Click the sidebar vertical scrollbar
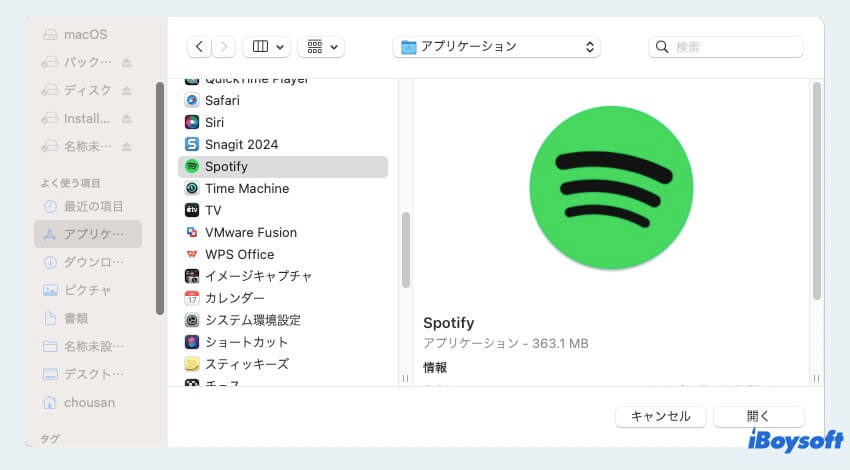The image size is (850, 470). click(160, 198)
